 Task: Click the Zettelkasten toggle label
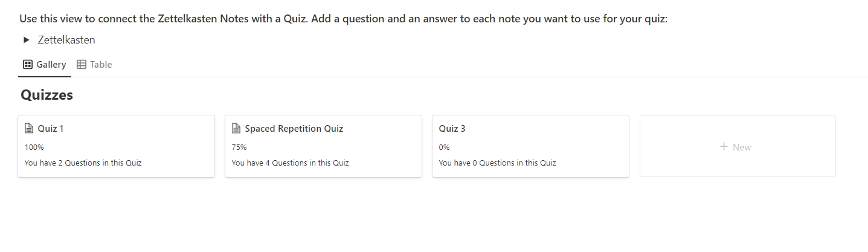point(66,40)
